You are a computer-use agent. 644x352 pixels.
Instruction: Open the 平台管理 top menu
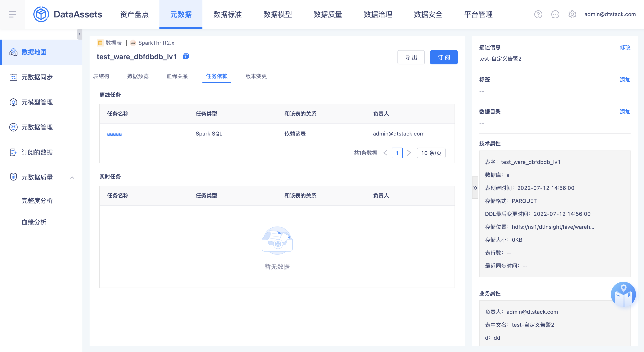(478, 14)
